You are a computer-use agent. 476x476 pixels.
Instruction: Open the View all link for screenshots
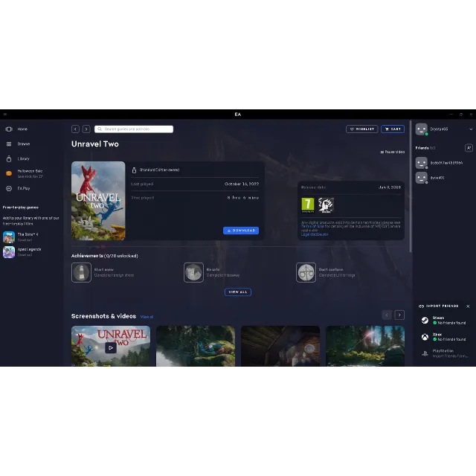click(147, 317)
